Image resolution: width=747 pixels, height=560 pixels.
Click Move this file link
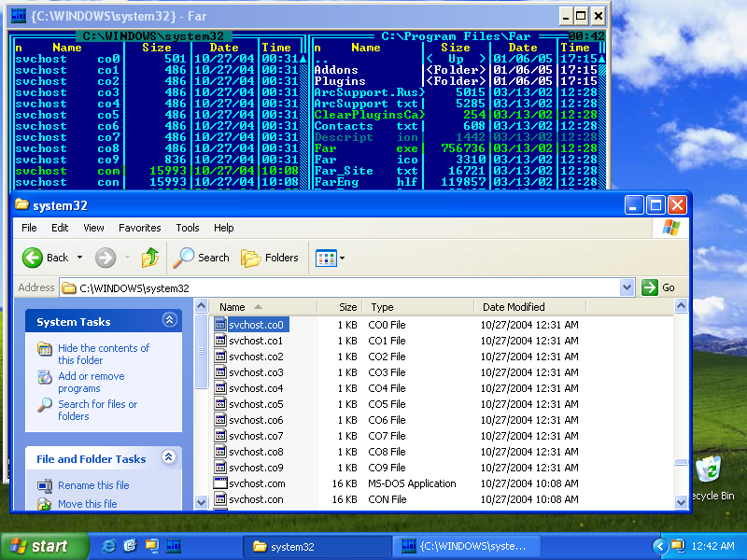(87, 504)
